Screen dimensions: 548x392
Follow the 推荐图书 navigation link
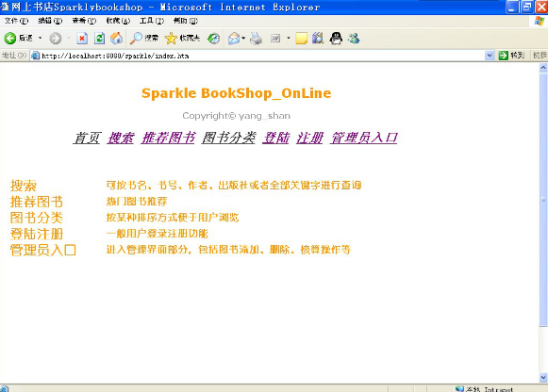point(168,138)
